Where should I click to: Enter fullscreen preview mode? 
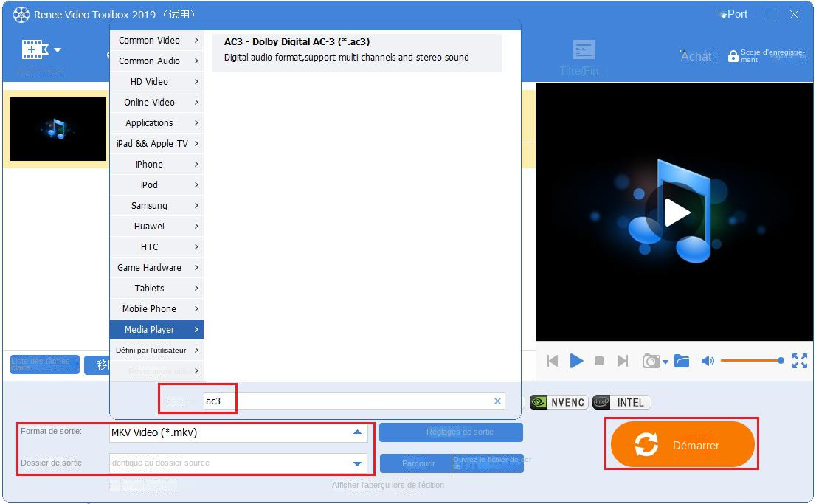pos(800,361)
